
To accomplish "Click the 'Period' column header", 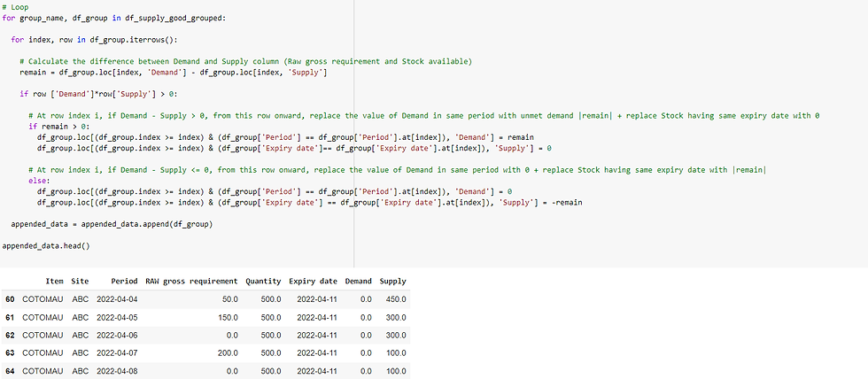I will [x=124, y=281].
